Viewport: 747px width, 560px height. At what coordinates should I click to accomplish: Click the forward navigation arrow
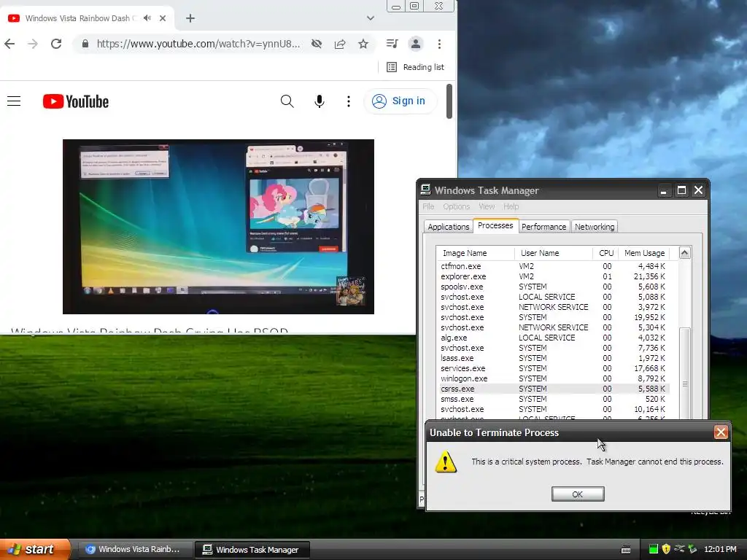click(x=32, y=44)
